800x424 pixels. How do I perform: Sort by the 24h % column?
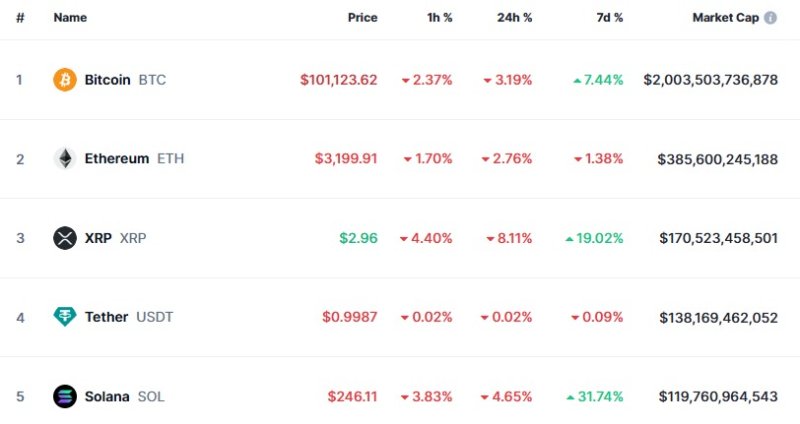(x=515, y=18)
